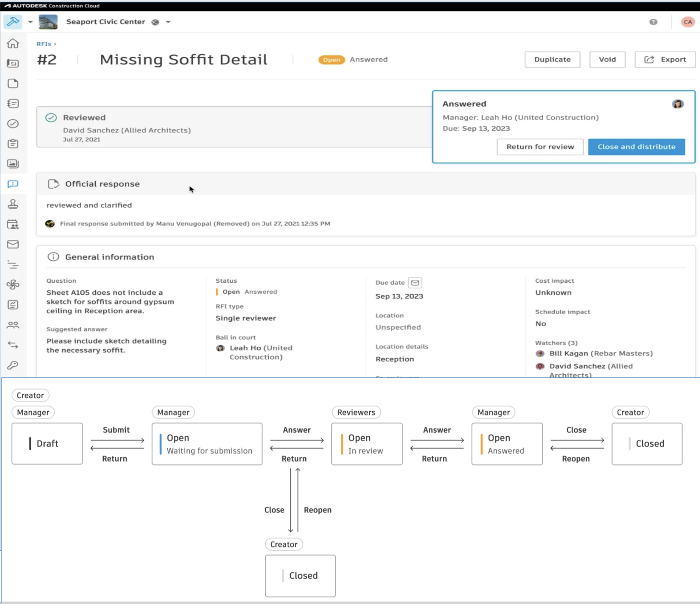Screen dimensions: 700x604
Task: Click Return for review
Action: tap(540, 147)
